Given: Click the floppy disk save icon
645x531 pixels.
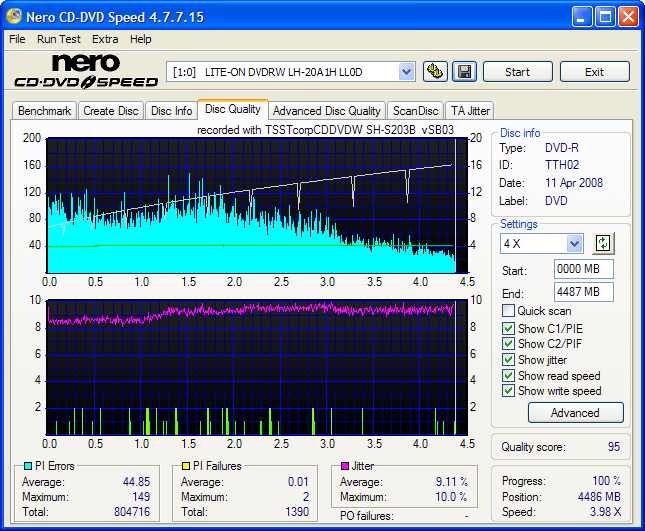Looking at the screenshot, I should click(463, 71).
